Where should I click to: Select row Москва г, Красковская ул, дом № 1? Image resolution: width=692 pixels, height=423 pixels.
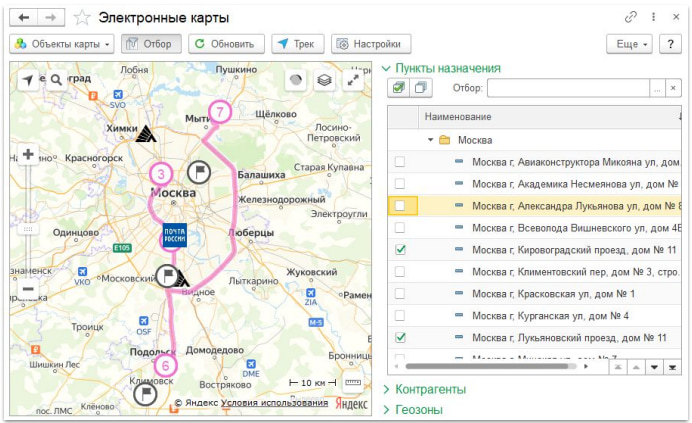[x=534, y=294]
